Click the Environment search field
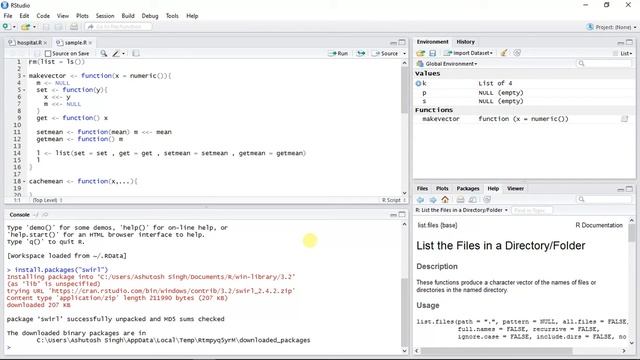 coord(604,63)
